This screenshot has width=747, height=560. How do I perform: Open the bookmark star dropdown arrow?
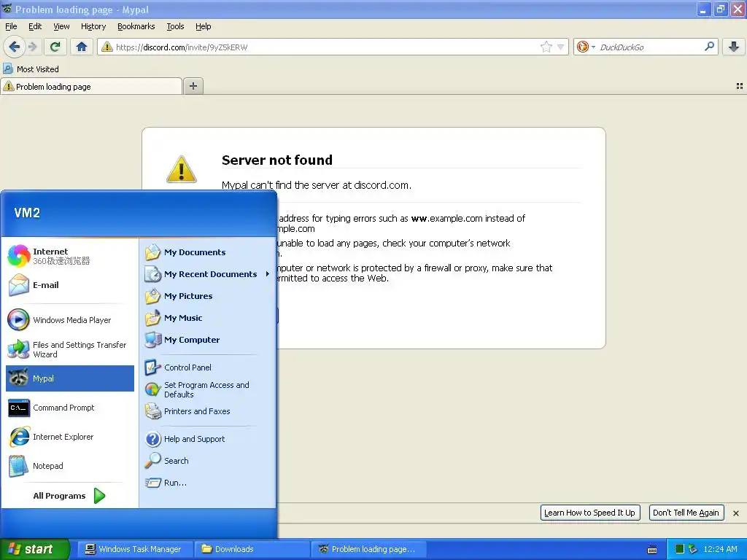(x=561, y=47)
